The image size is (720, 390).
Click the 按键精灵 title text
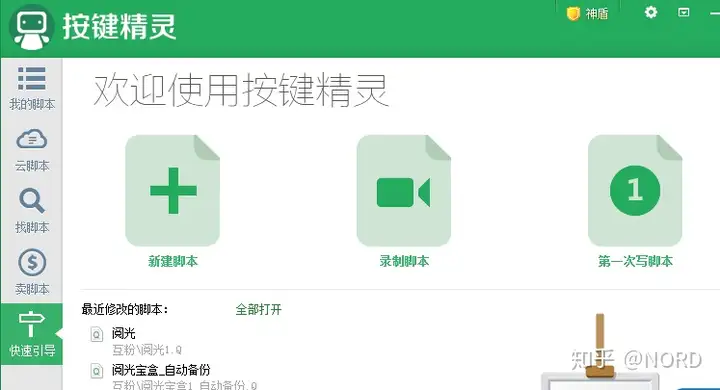click(119, 26)
